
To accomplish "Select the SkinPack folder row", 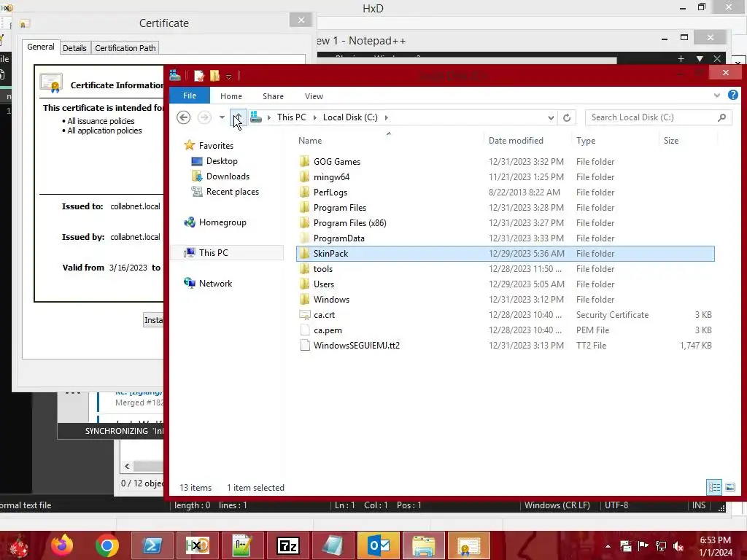I will 505,253.
